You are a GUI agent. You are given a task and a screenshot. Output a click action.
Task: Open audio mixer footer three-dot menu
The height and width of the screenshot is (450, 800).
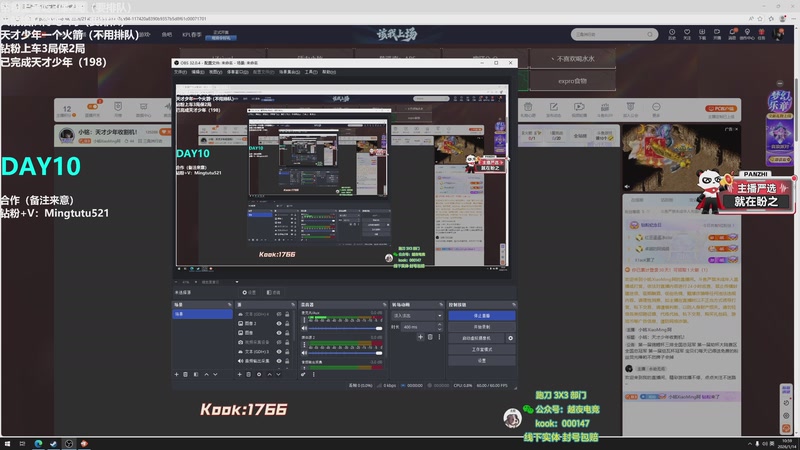point(313,374)
